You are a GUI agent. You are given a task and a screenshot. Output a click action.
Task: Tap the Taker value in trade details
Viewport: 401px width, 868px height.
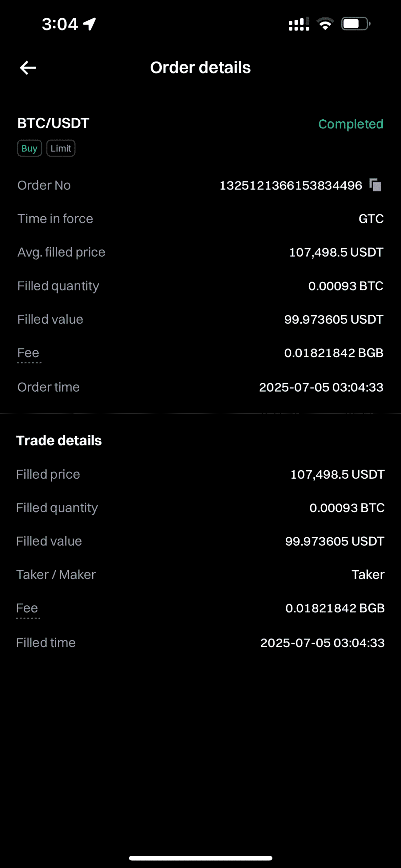pos(368,575)
